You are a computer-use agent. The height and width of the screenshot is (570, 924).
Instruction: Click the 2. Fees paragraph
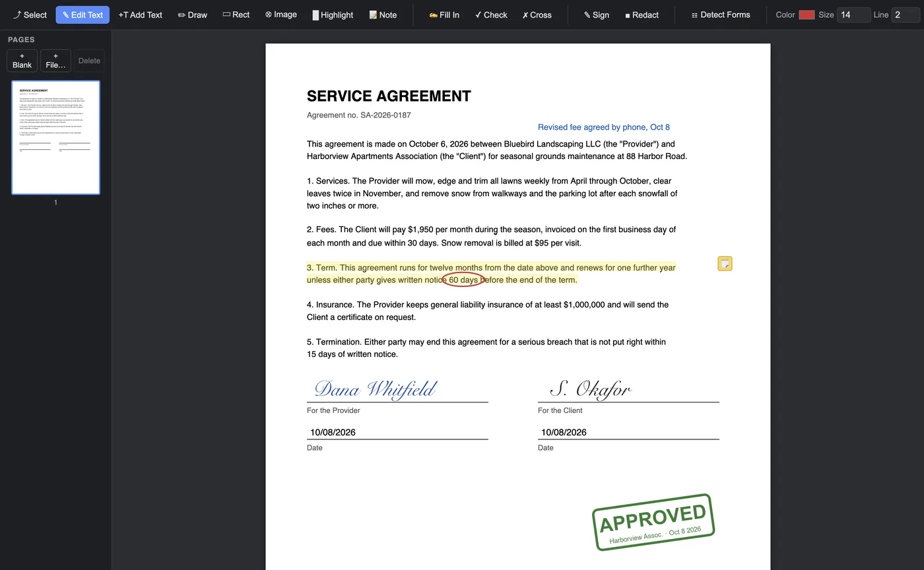491,236
